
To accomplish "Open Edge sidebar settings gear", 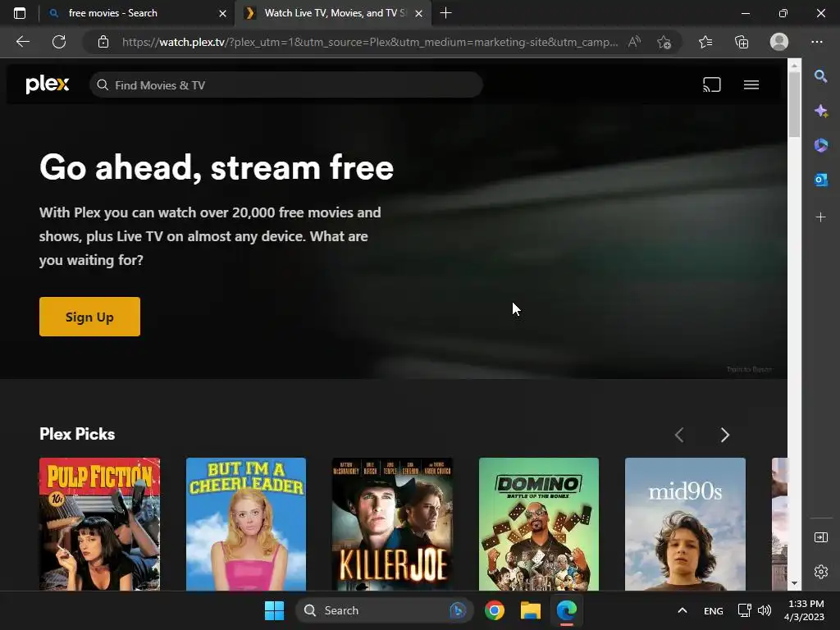I will [x=820, y=572].
